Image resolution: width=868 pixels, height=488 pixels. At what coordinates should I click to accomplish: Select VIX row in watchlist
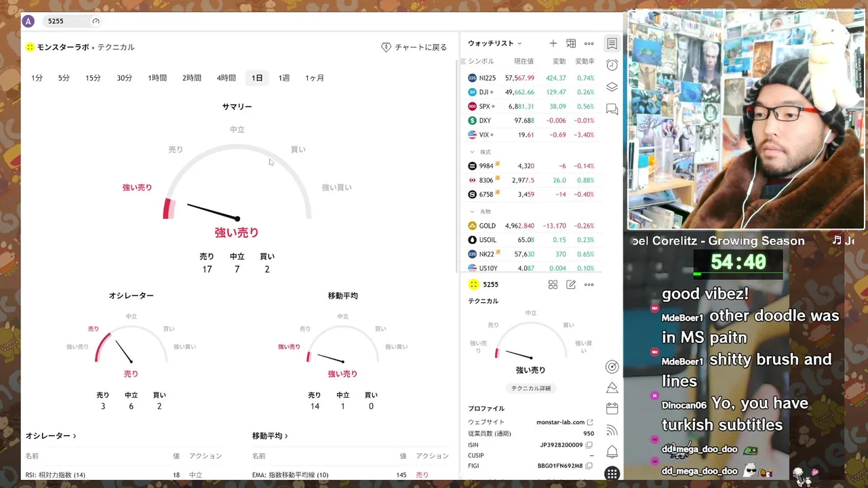532,135
